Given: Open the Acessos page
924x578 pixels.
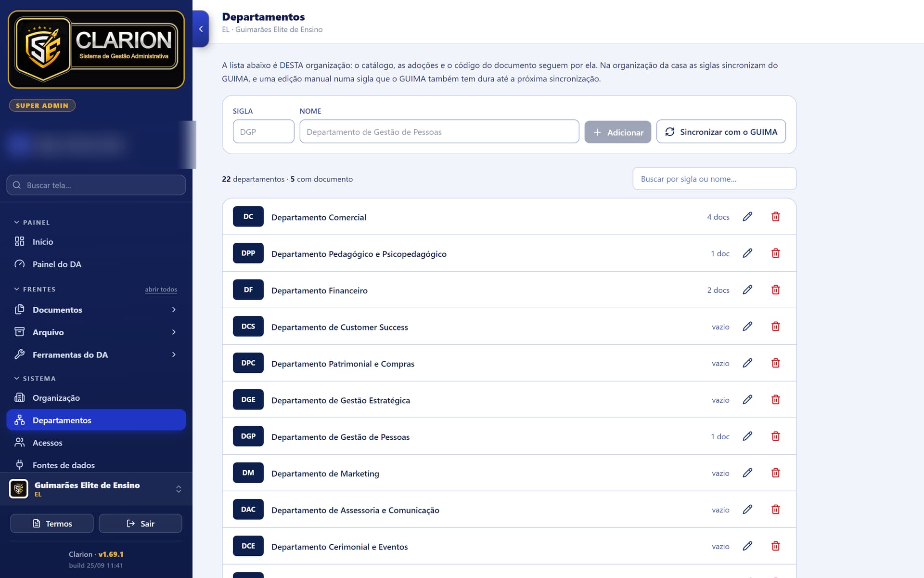Looking at the screenshot, I should pyautogui.click(x=96, y=443).
